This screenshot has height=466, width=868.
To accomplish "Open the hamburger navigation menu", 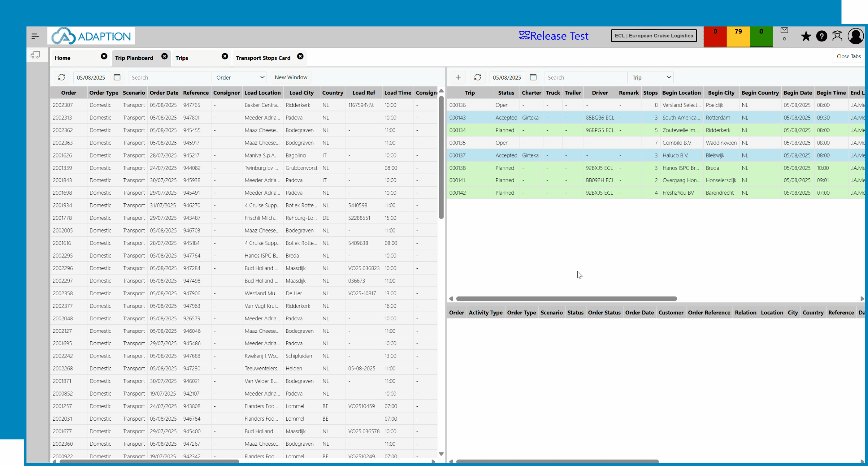I will pos(35,36).
